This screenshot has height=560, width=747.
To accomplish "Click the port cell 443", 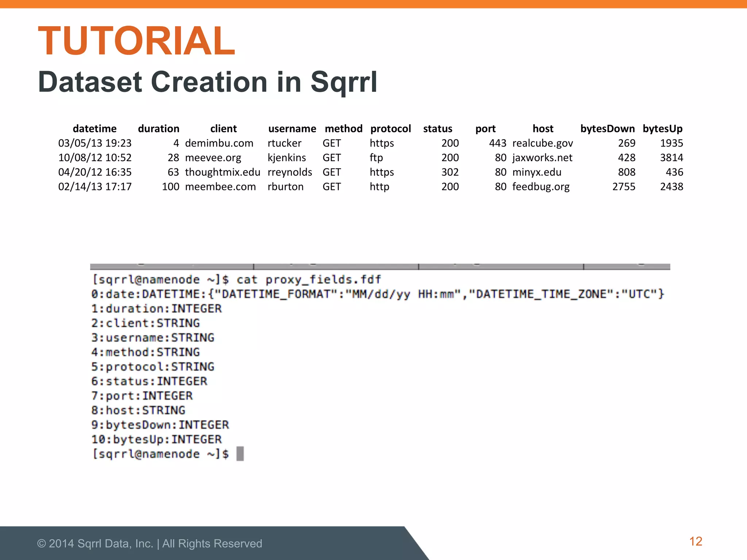I will (498, 143).
